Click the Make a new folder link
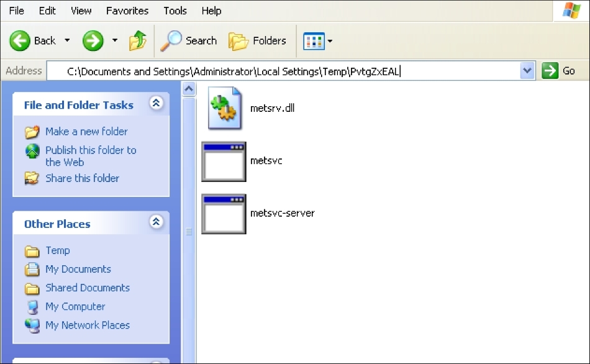 pos(86,131)
